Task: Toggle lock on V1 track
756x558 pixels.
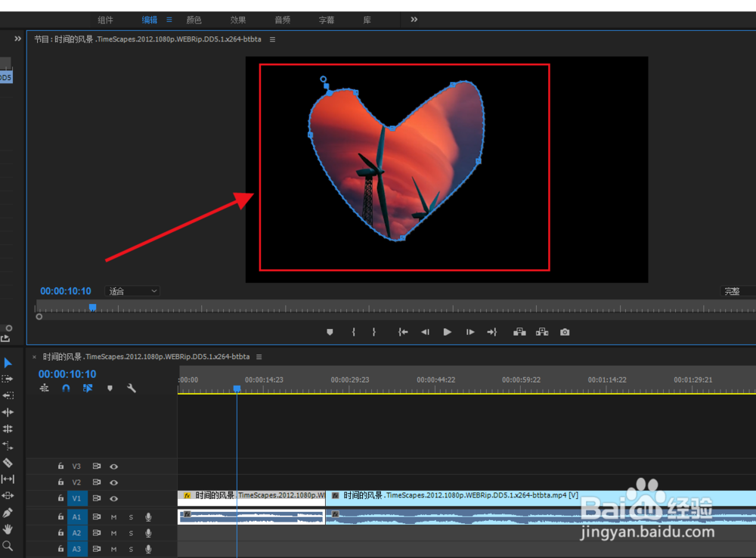Action: click(x=60, y=498)
